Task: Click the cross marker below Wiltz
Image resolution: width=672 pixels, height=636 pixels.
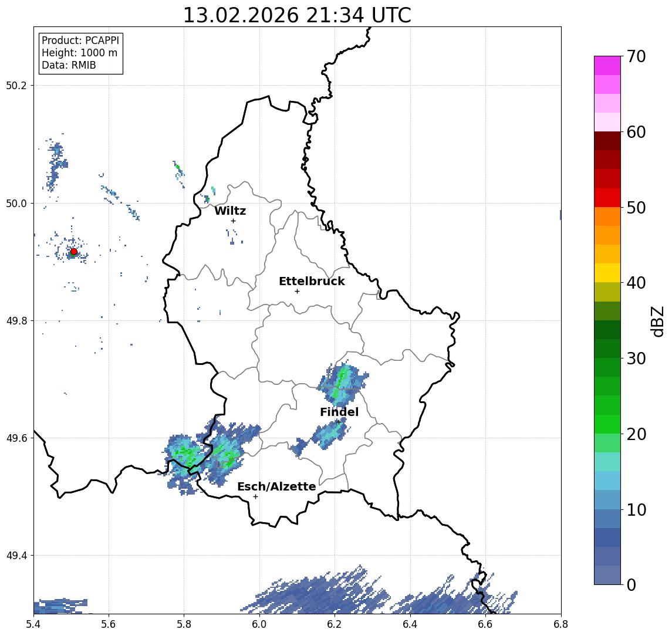Action: (x=233, y=221)
